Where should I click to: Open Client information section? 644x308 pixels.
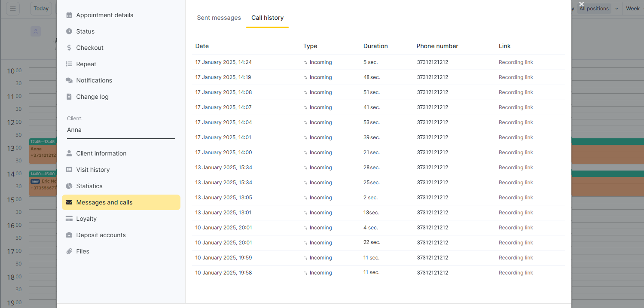(101, 153)
